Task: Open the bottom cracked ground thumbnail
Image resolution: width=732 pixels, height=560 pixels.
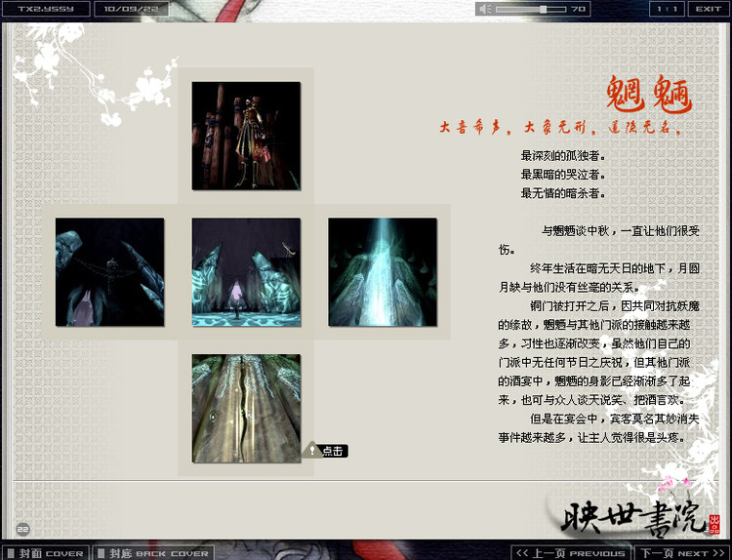Action: (x=246, y=409)
